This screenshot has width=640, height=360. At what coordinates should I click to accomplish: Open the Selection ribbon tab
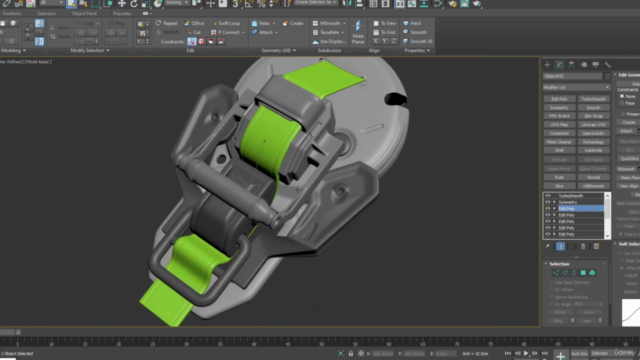47,13
